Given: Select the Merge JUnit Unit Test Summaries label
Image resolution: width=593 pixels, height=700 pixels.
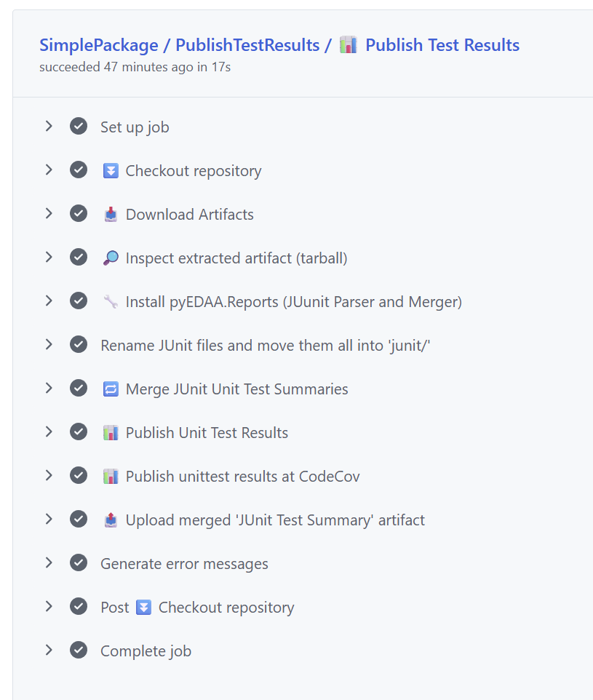Looking at the screenshot, I should pos(236,389).
